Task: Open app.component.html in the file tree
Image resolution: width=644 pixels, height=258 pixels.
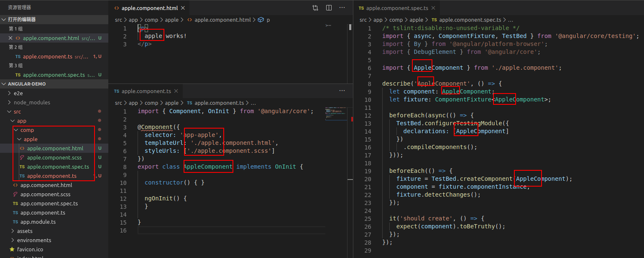Action: pos(54,185)
